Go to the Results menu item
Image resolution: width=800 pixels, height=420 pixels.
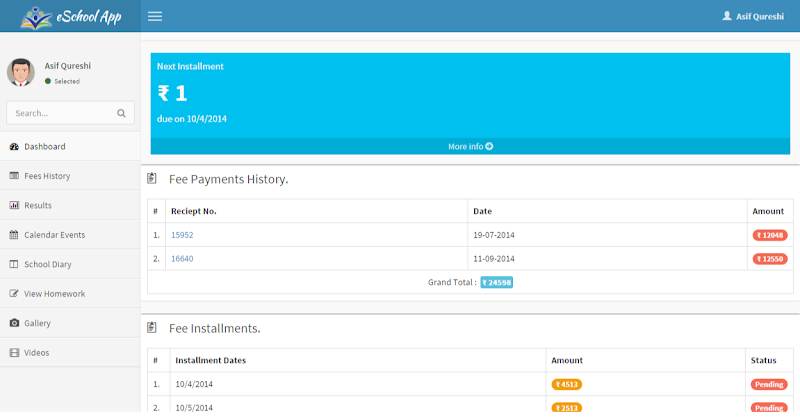pos(38,205)
